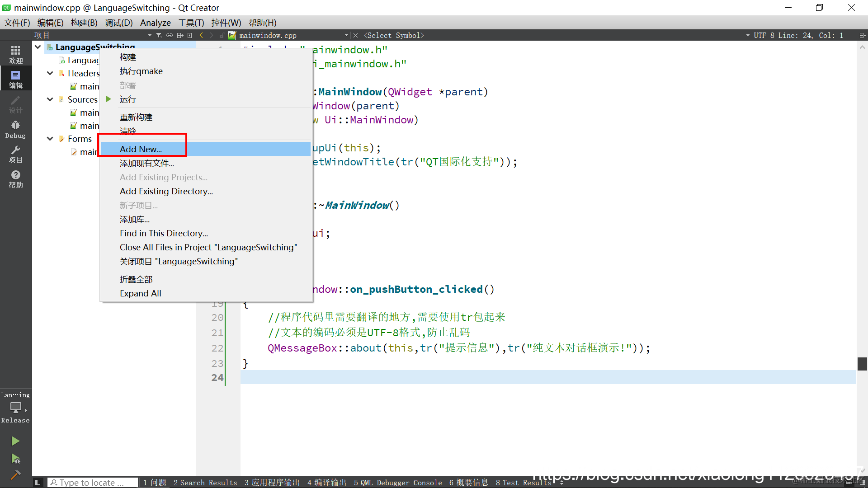This screenshot has height=488, width=868.
Task: Open the 4 编译输出 pane
Action: (327, 483)
